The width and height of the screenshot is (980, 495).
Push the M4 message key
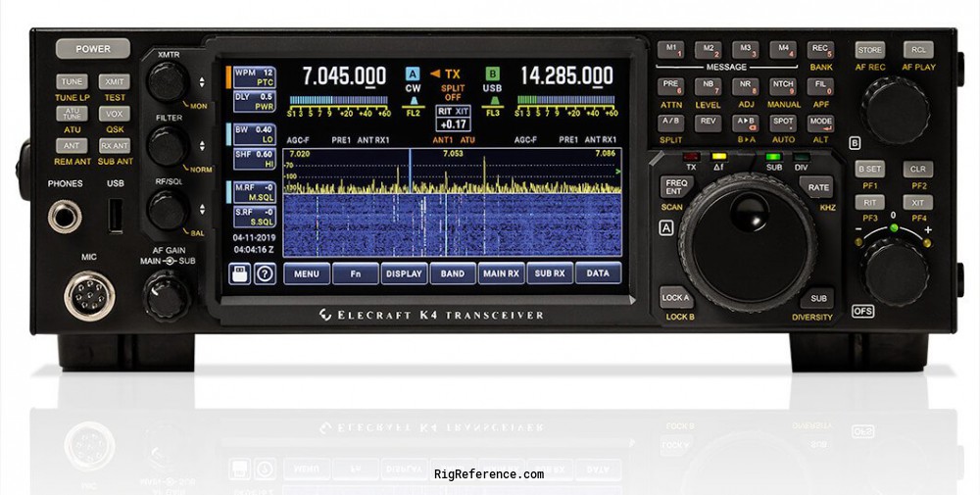[783, 50]
